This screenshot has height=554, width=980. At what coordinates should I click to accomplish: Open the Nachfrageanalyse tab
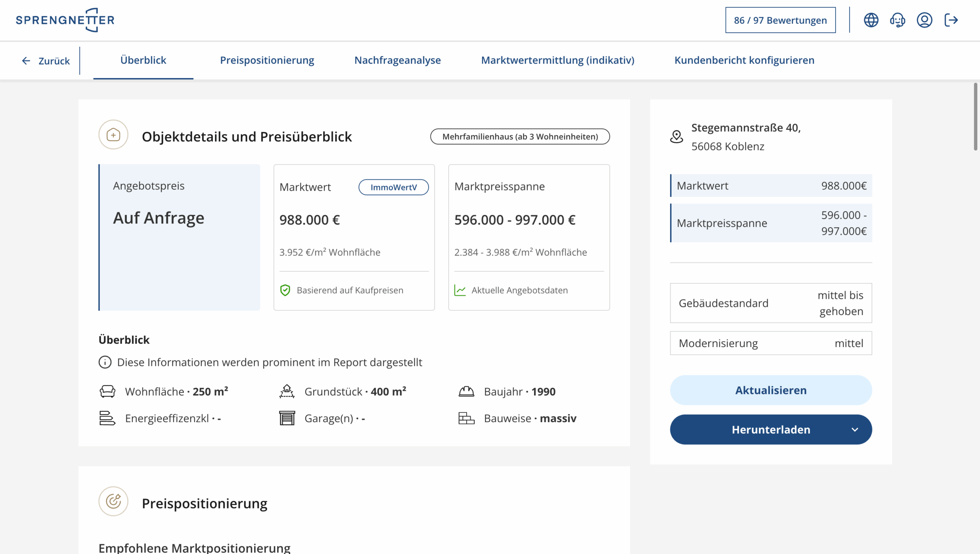coord(397,60)
